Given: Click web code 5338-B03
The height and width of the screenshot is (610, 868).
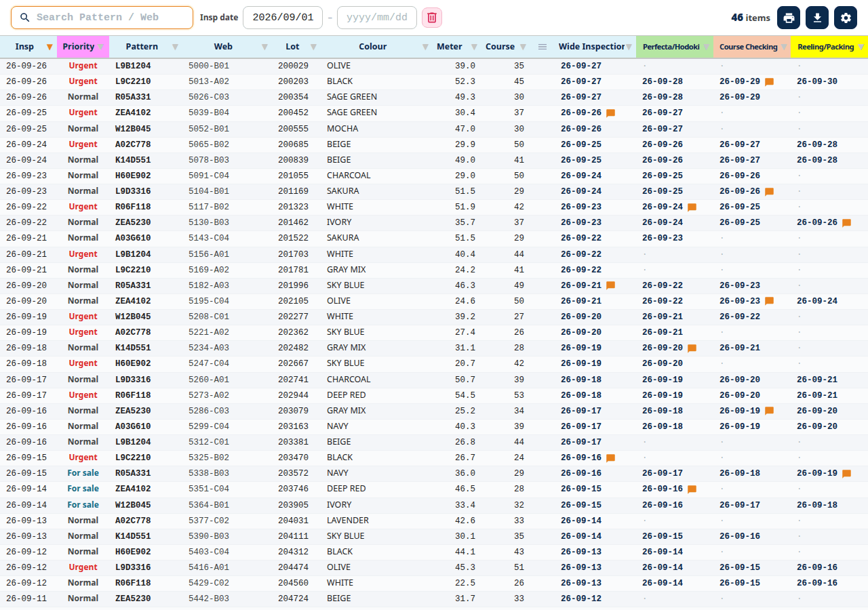Looking at the screenshot, I should coord(209,473).
